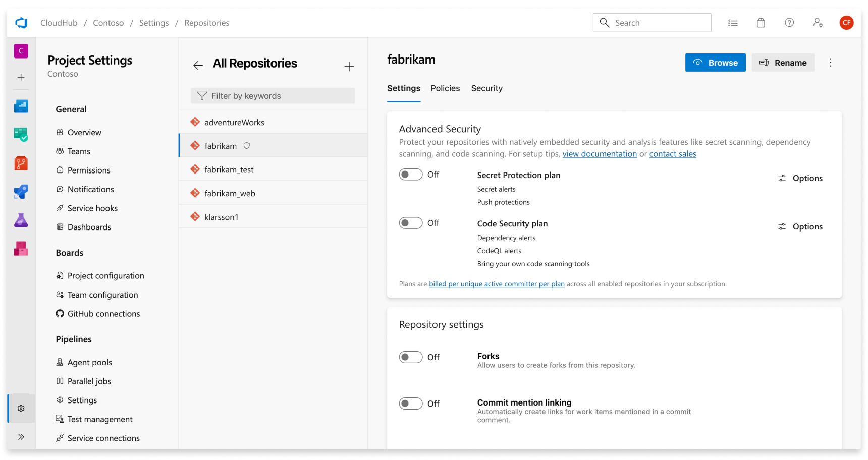Click the plus icon to add repository
Screen dimensions: 868x460
[x=349, y=67]
